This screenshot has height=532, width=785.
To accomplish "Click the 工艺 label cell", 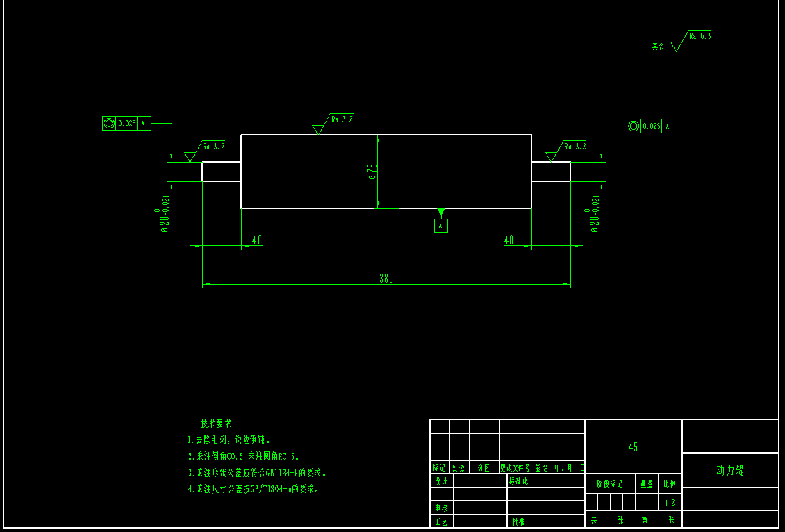I will 442,522.
